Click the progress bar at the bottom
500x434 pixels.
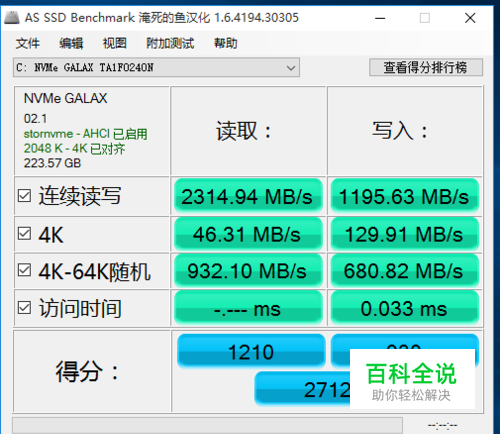[207, 425]
